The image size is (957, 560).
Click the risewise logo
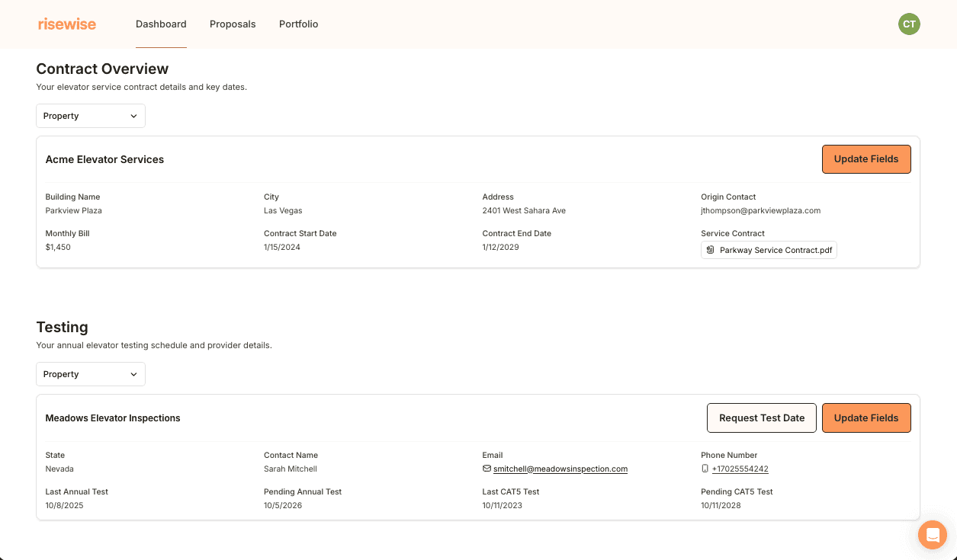click(x=67, y=24)
